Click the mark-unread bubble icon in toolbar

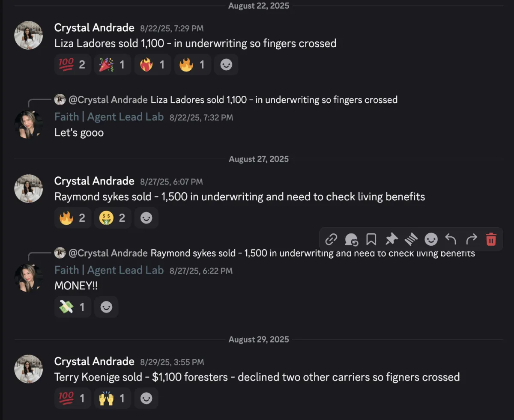351,239
